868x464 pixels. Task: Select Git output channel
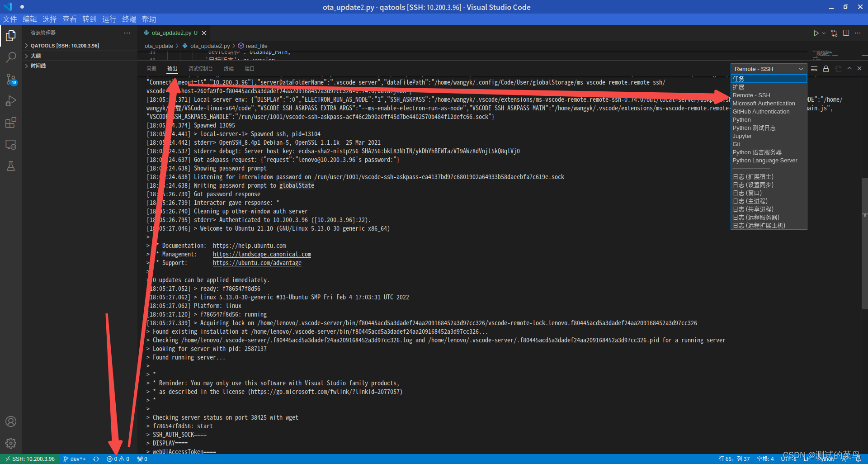pyautogui.click(x=769, y=144)
